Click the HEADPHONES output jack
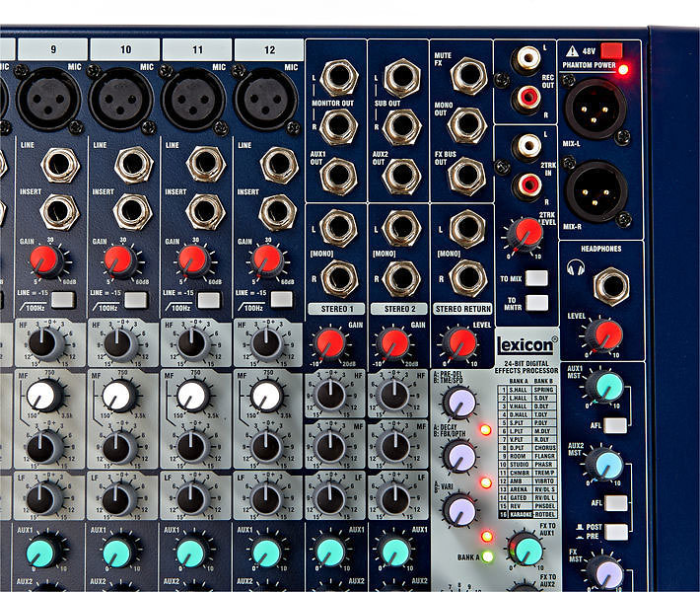700x592 pixels. point(611,286)
